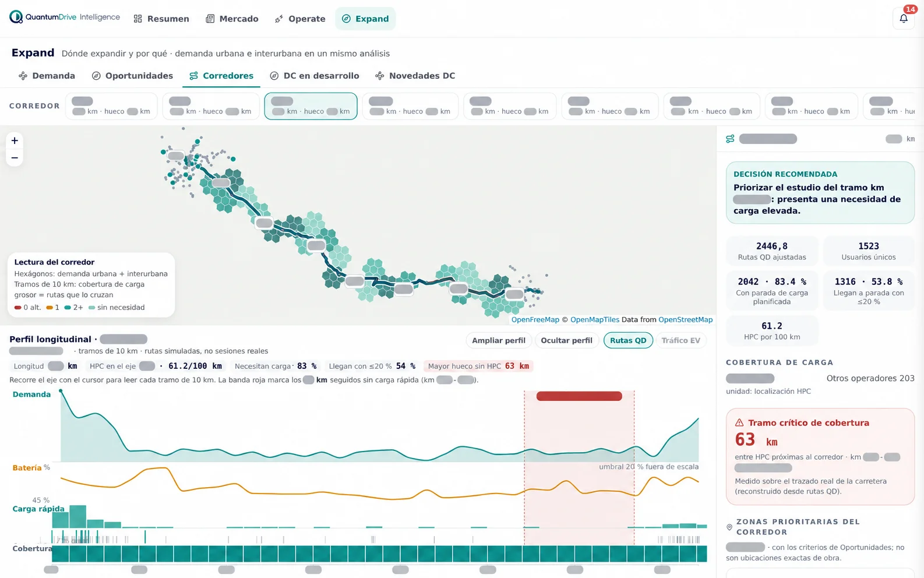Open the DC en desarrollo tab
The image size is (924, 578).
(315, 76)
